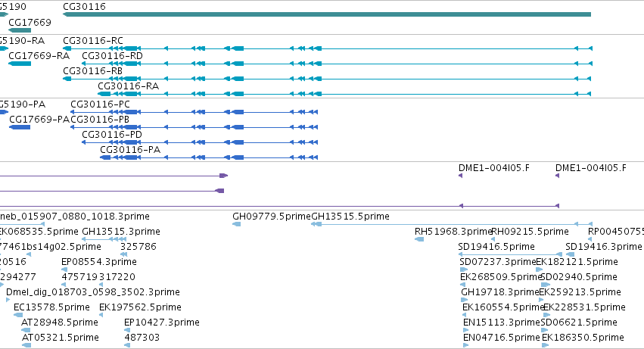This screenshot has height=349, width=644.
Task: Select the 487303 feature arrow glyph
Action: [x=127, y=345]
